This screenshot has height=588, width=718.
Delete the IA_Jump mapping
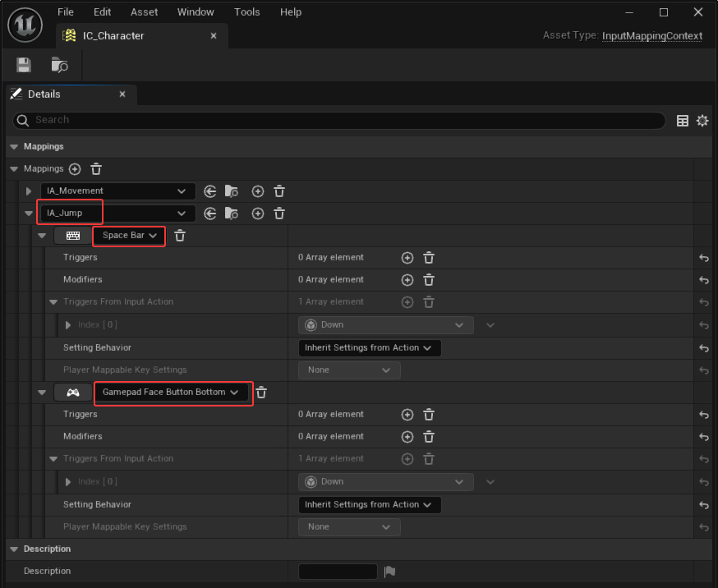(x=279, y=214)
